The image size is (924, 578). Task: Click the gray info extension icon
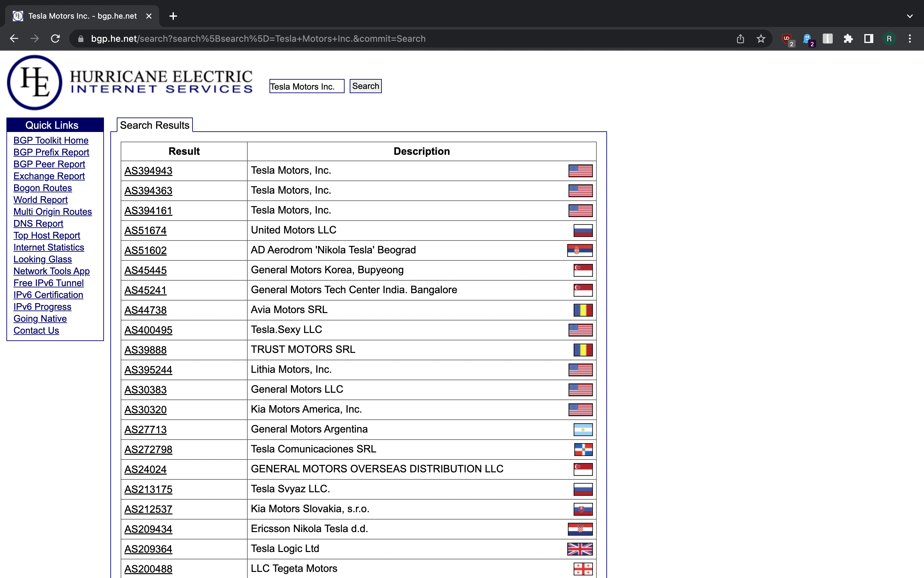tap(828, 39)
